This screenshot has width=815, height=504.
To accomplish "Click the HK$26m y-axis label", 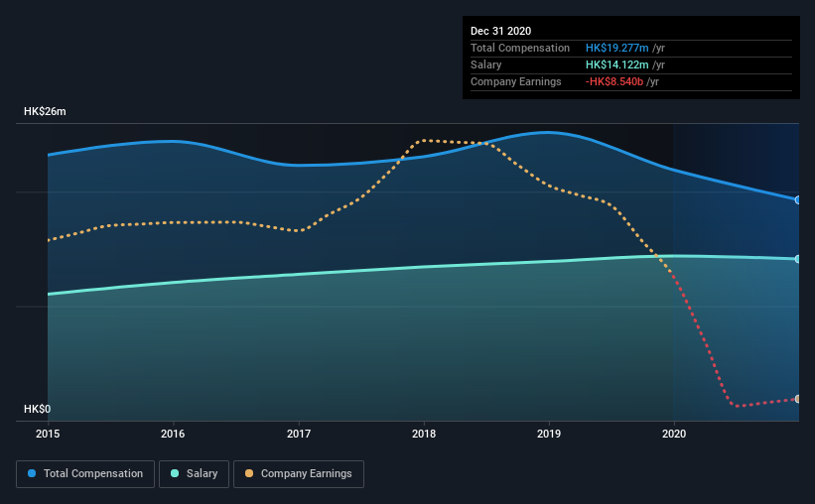I will 45,111.
